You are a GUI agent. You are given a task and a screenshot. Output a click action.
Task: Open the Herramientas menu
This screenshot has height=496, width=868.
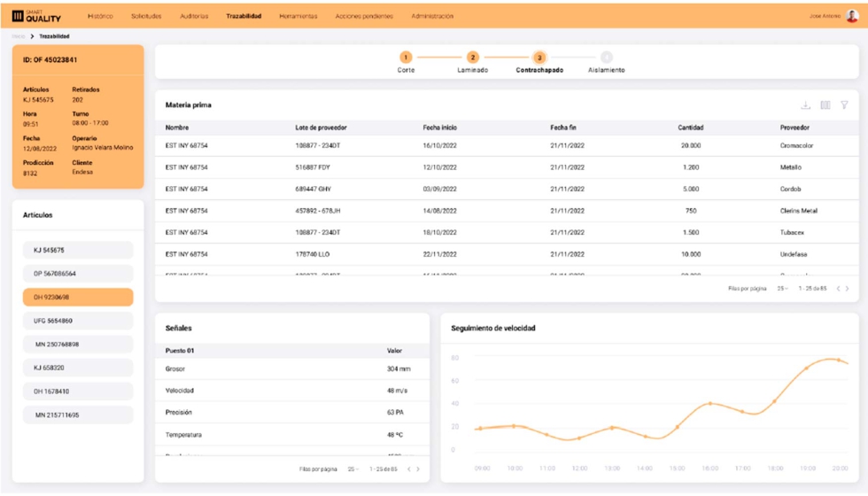298,16
